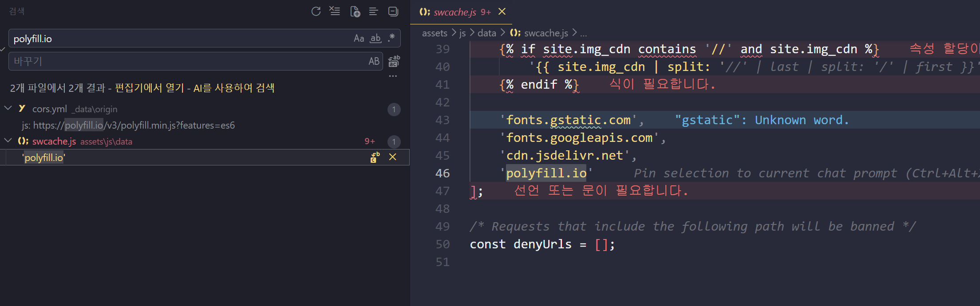Dismiss the 'polyfill.io' match
This screenshot has width=980, height=306.
(393, 157)
